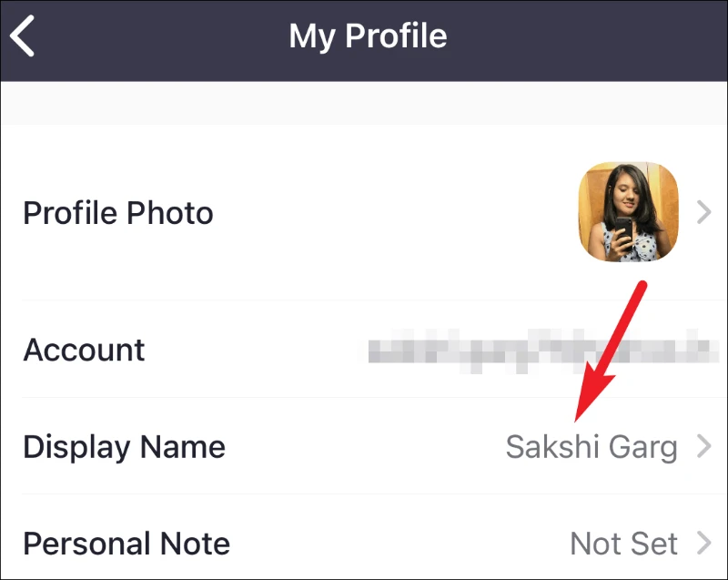Open the profile photo thumbnail

click(628, 212)
